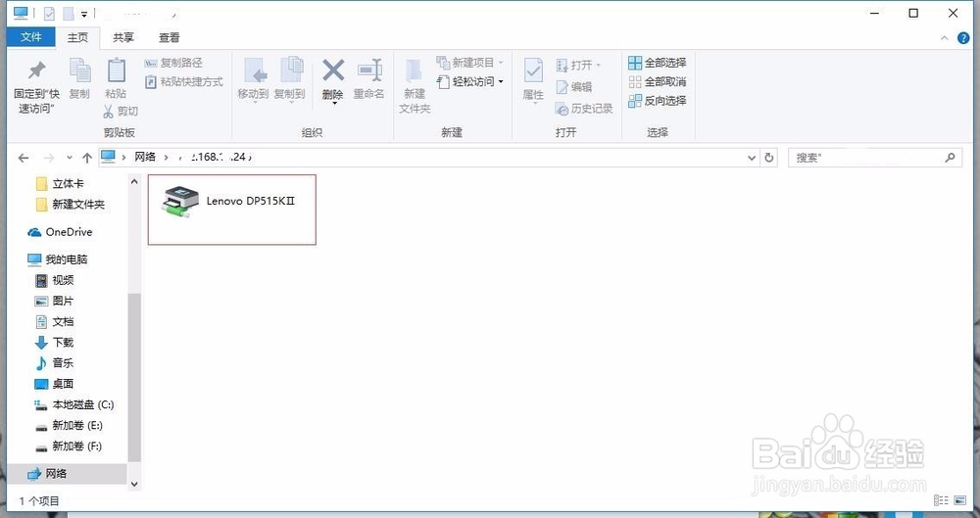
Task: Switch to details view icon
Action: point(941,500)
